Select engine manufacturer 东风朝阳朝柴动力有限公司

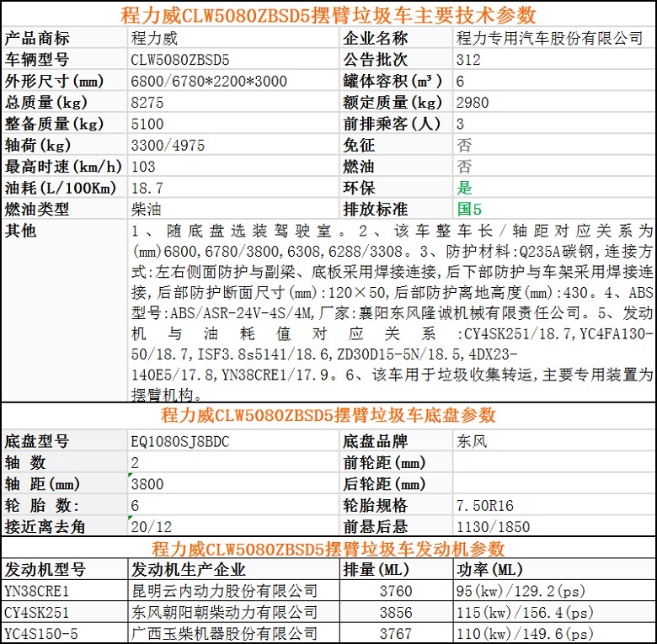point(225,612)
